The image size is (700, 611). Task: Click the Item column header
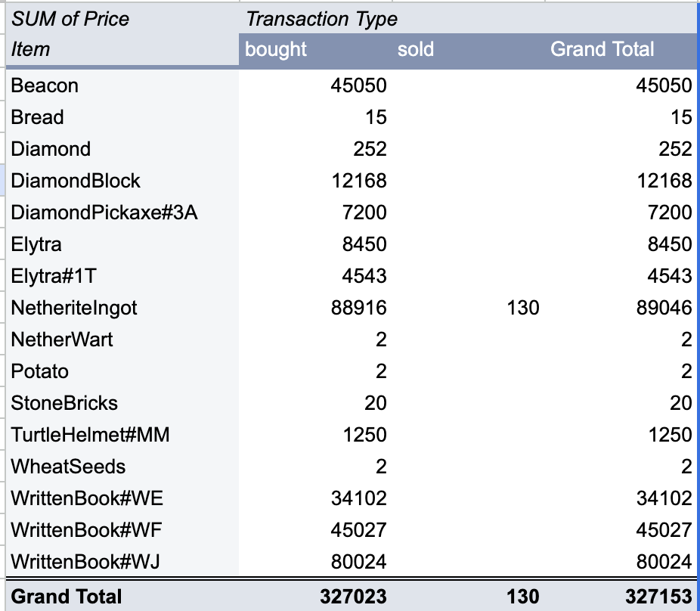(31, 50)
